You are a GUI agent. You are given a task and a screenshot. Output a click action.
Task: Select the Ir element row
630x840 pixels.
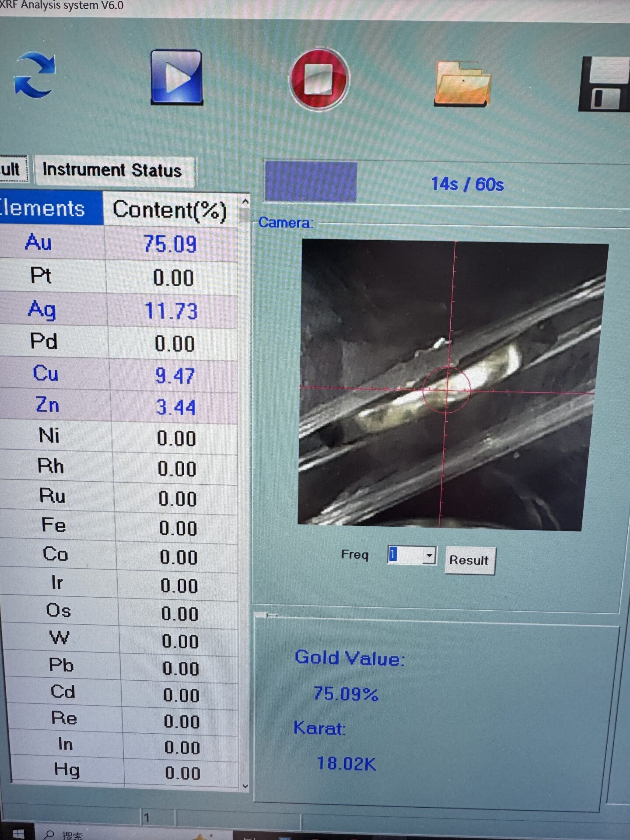[119, 584]
